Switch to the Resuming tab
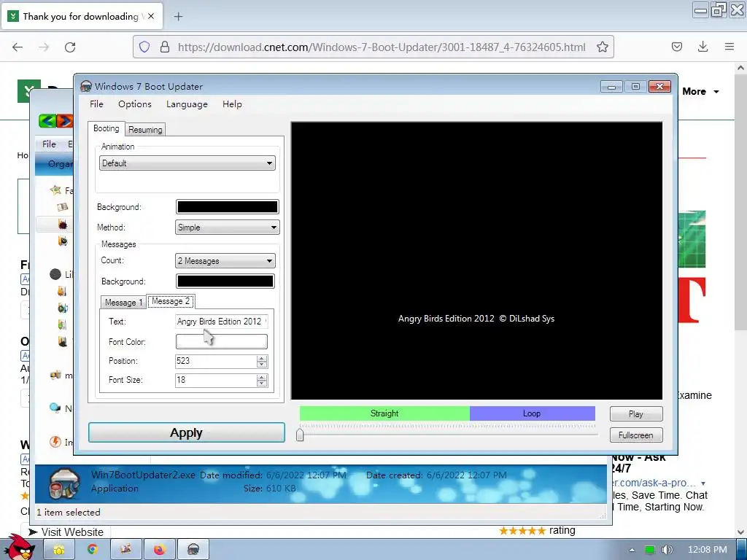The width and height of the screenshot is (747, 560). pos(145,130)
